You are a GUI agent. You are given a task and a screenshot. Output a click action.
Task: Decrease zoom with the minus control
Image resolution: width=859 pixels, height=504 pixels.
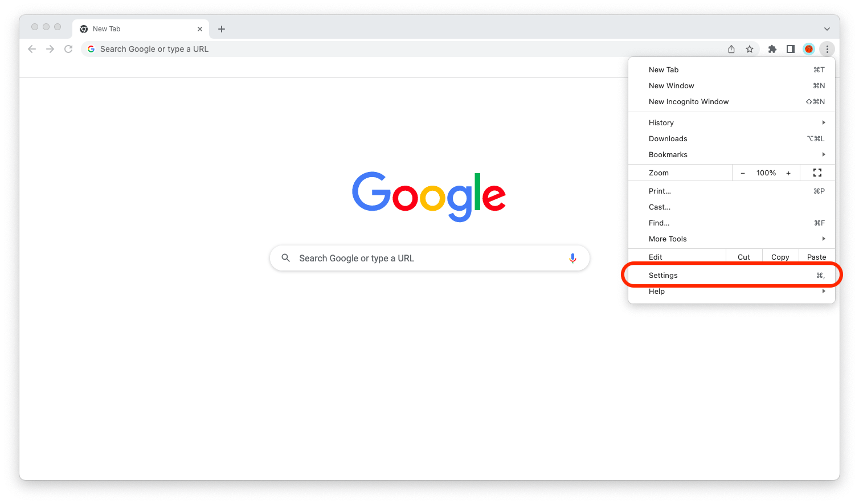743,173
